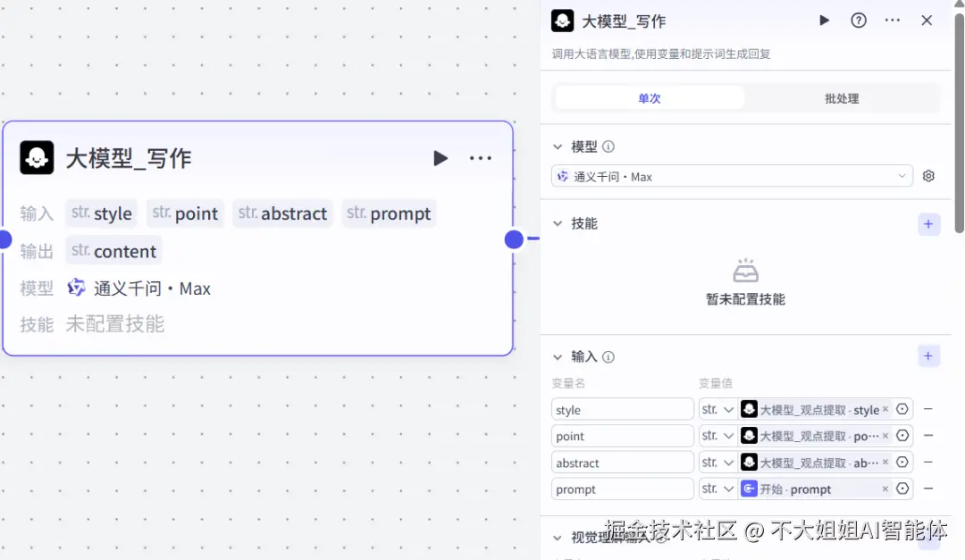
Task: Edit the abstract variable name field
Action: [x=622, y=462]
